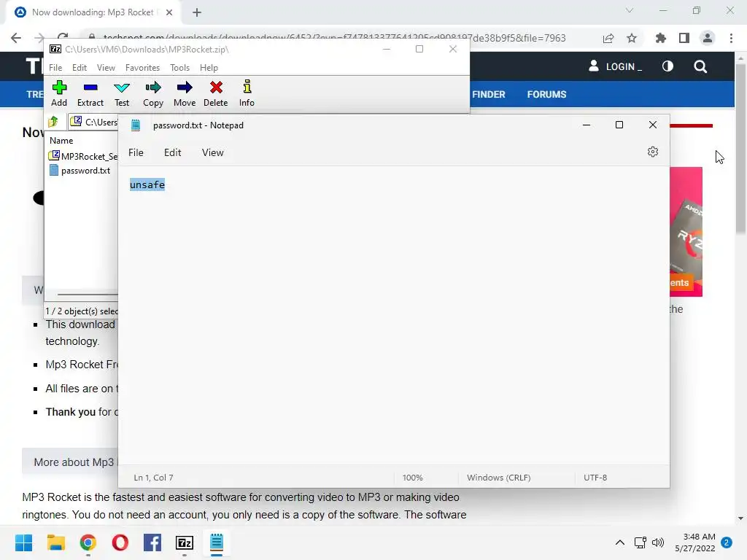Open the FORUMS link on TechSpot
The height and width of the screenshot is (560, 747).
click(546, 94)
